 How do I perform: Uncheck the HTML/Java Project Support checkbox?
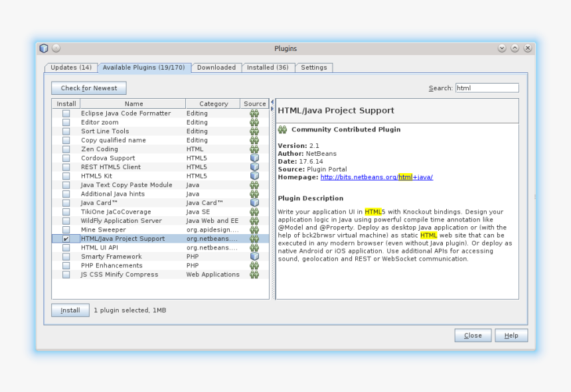[66, 239]
